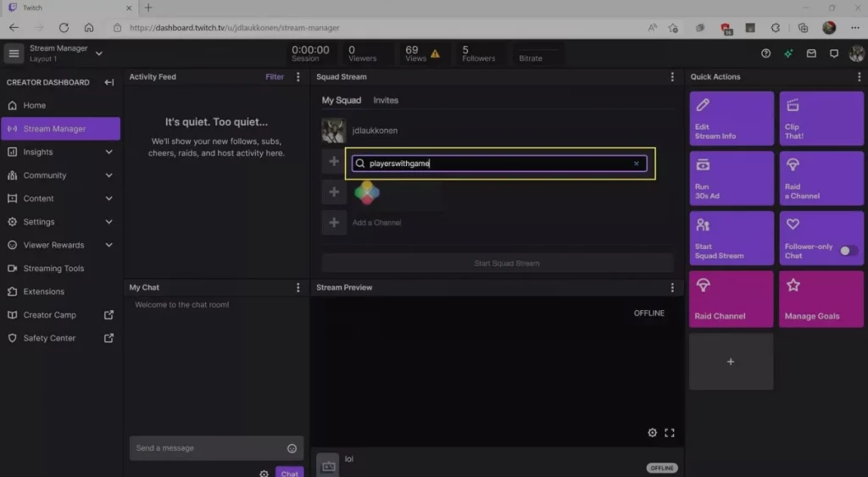868x477 pixels.
Task: Add a new quick action tile
Action: (x=731, y=361)
